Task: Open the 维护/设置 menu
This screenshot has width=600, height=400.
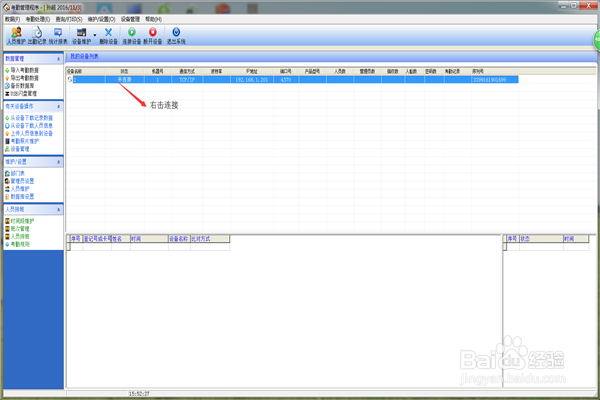Action: click(x=101, y=19)
